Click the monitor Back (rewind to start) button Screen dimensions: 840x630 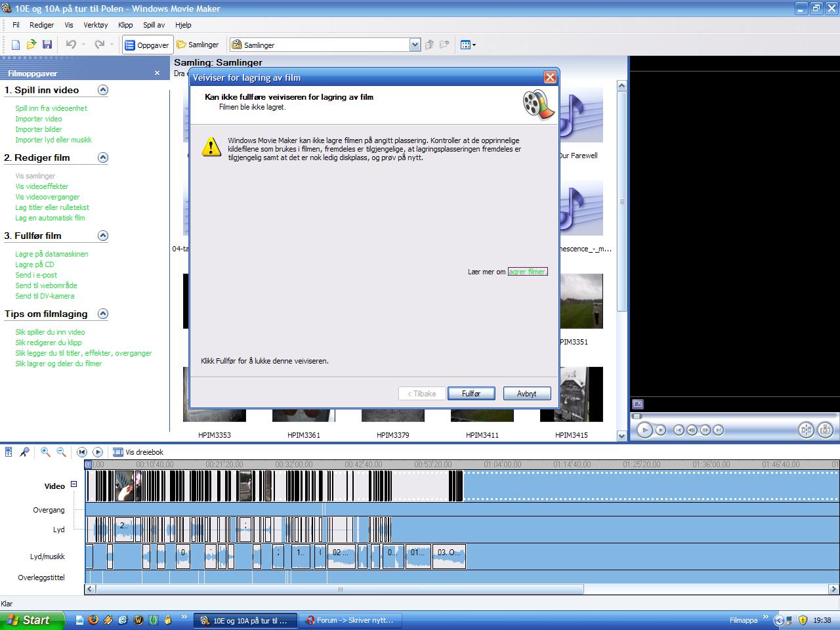(679, 430)
